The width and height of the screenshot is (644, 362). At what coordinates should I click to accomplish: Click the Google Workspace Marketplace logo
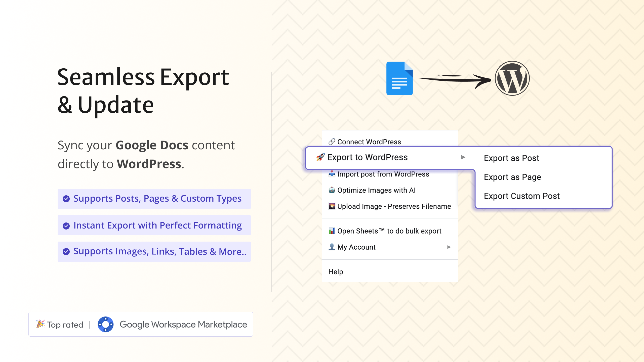(105, 324)
